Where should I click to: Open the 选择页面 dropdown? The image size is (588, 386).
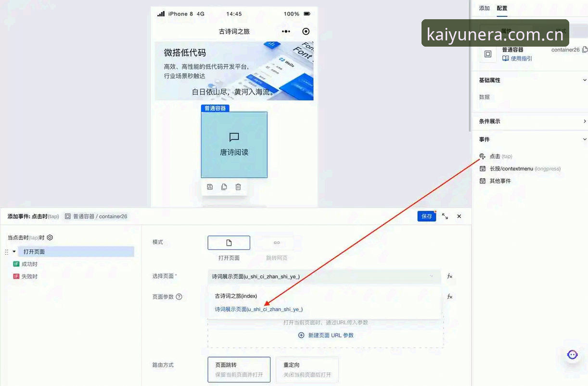(x=324, y=276)
